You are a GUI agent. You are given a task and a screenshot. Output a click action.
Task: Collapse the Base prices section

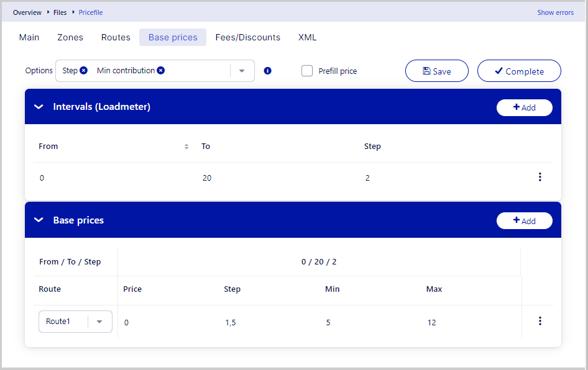pyautogui.click(x=39, y=220)
